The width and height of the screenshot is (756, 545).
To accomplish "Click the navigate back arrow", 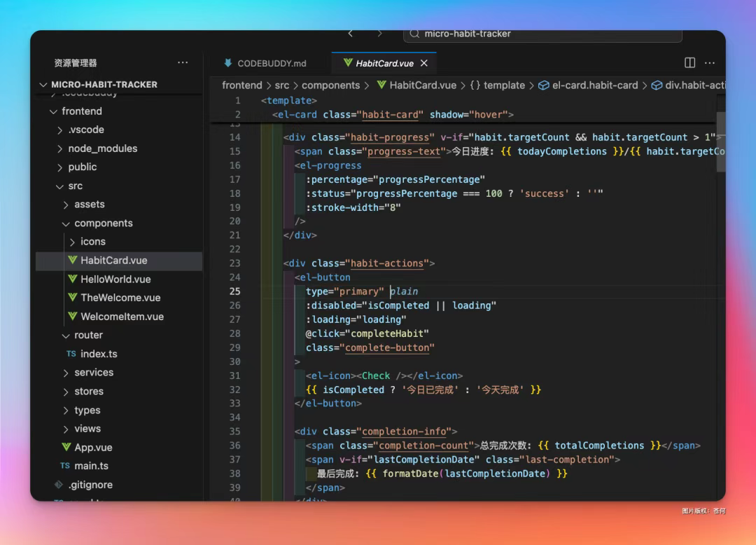I will (x=351, y=34).
